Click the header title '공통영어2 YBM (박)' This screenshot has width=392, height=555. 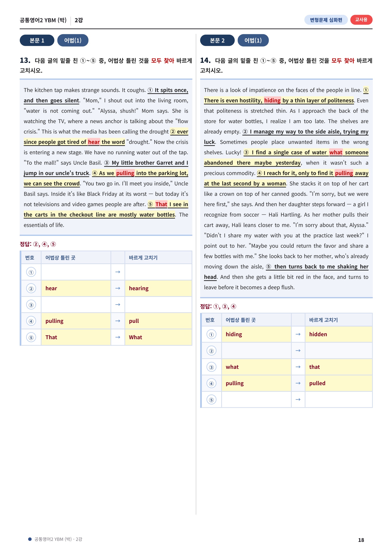tap(43, 20)
